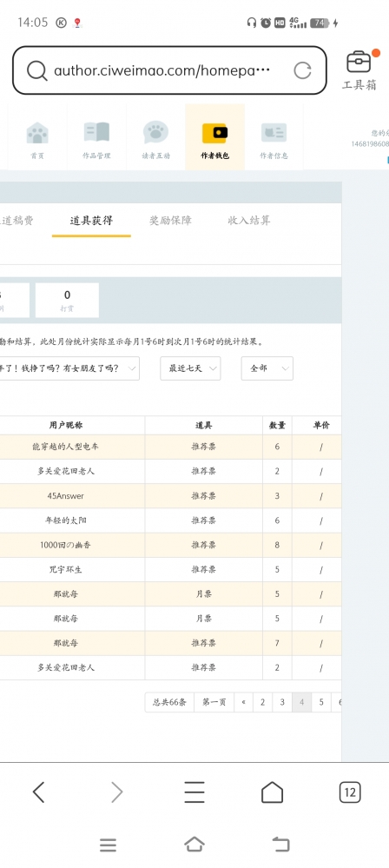This screenshot has width=389, height=868.
Task: Click the 打赏 count box
Action: click(67, 300)
